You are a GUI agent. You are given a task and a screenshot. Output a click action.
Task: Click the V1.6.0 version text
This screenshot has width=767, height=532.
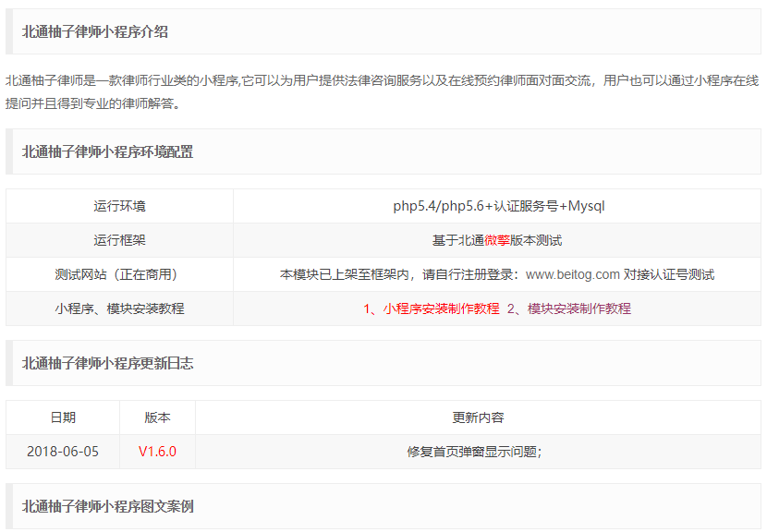pos(157,452)
